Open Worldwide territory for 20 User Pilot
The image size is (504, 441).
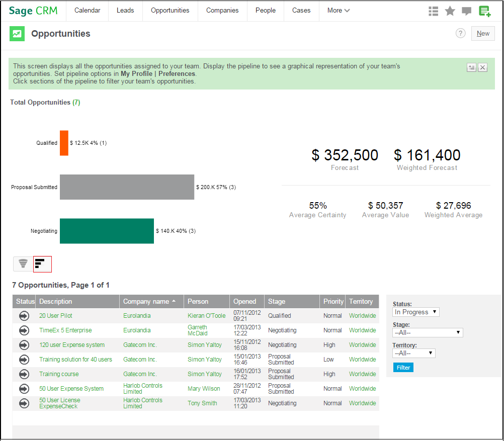click(362, 316)
